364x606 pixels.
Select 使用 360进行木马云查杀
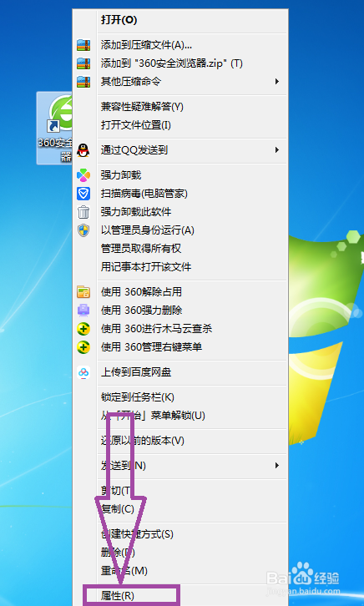pyautogui.click(x=156, y=329)
